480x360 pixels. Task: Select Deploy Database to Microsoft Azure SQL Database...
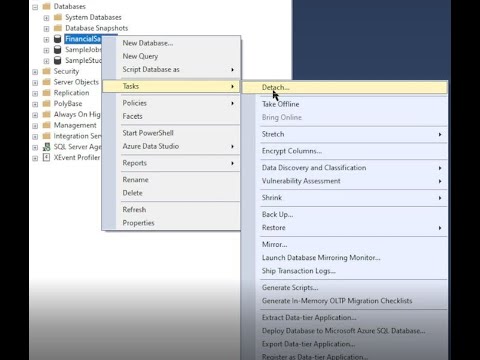(345, 331)
